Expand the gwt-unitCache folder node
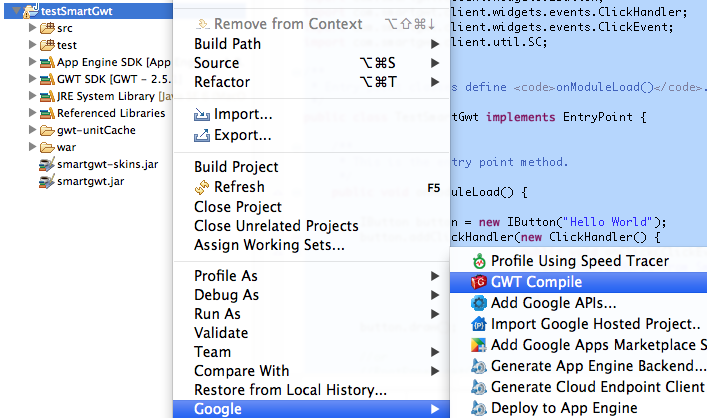This screenshot has width=707, height=418. coord(32,130)
